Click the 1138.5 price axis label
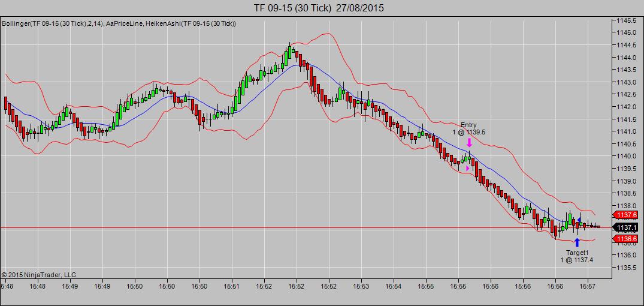This screenshot has width=644, height=306. 627,193
